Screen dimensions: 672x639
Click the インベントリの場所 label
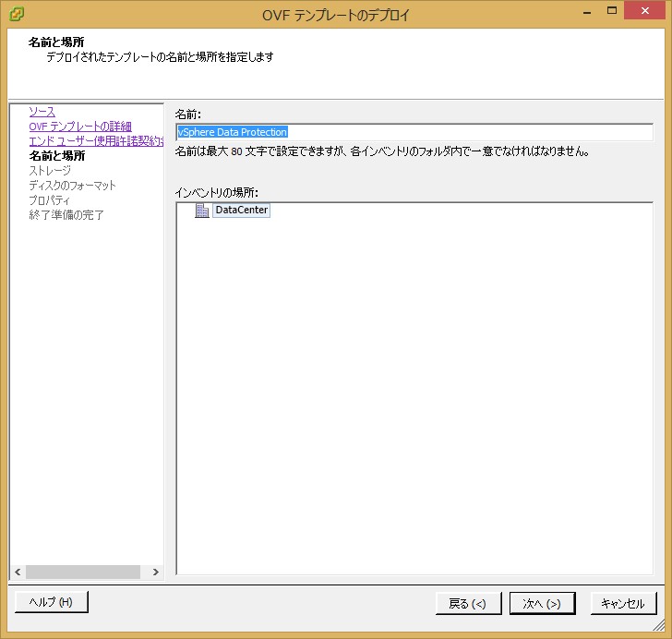point(216,193)
